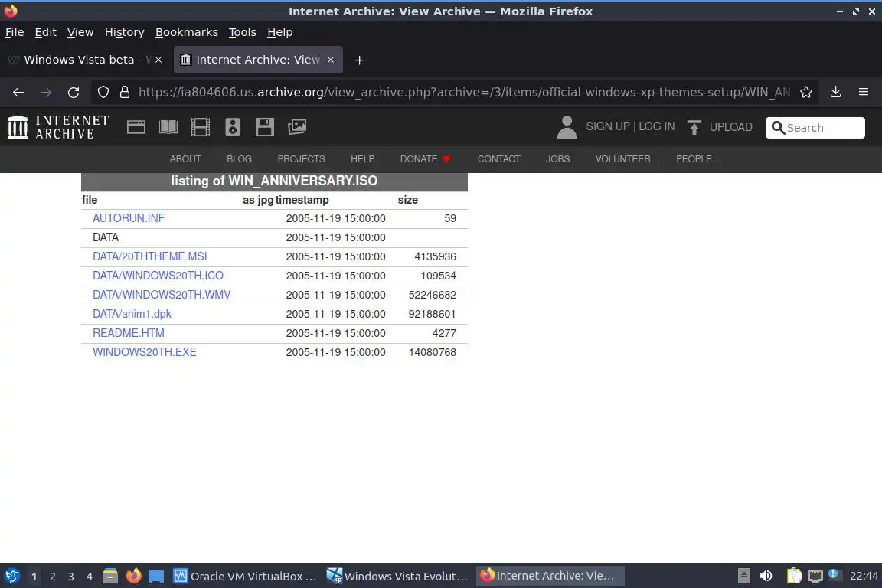The width and height of the screenshot is (882, 588).
Task: Open Video film strip icon
Action: (201, 127)
